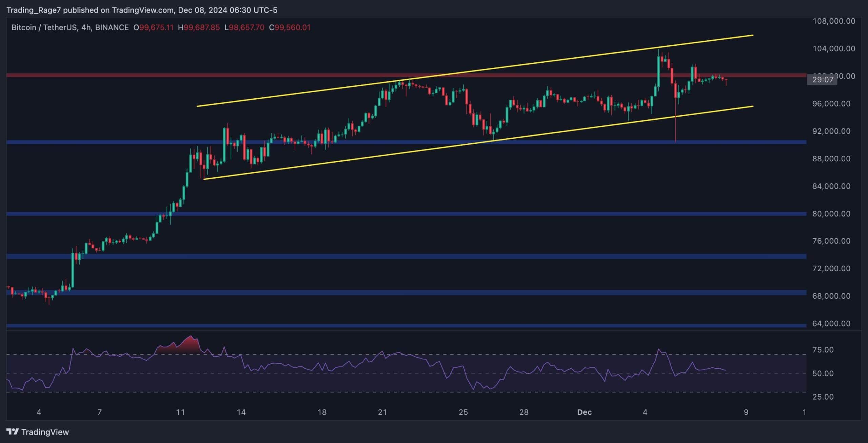Click the long red wick candle near Dec 5
This screenshot has height=443, width=868.
pos(675,112)
